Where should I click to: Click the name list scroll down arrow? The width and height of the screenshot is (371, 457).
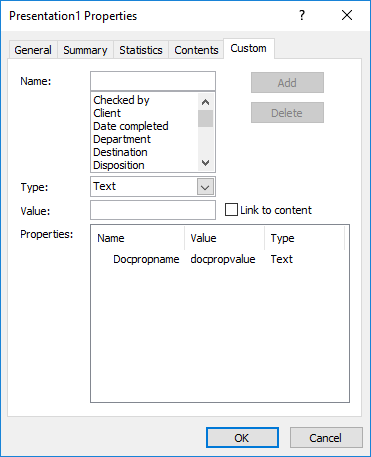tap(205, 163)
